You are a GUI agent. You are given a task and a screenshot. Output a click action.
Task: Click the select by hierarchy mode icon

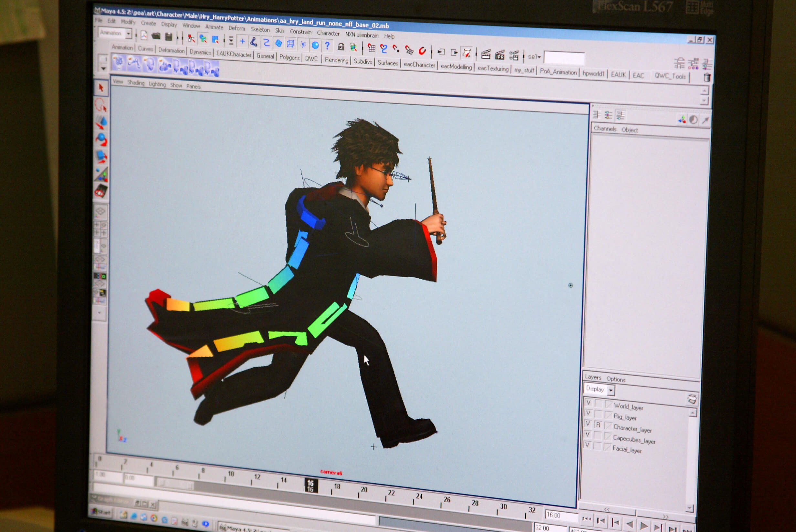coord(191,39)
